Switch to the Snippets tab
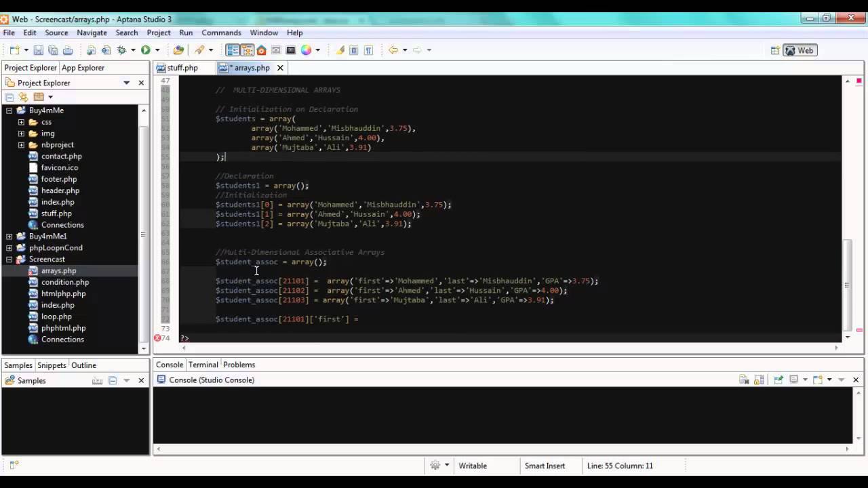Screen dimensions: 868x488 pyautogui.click(x=52, y=365)
